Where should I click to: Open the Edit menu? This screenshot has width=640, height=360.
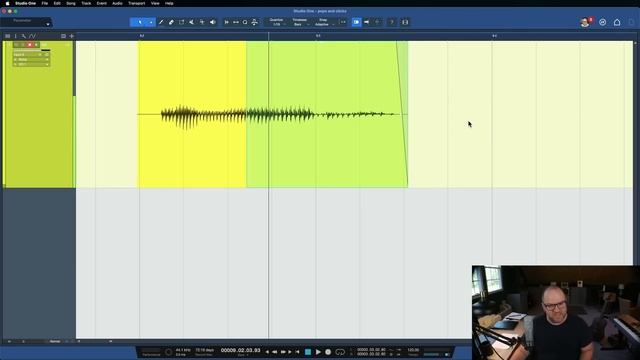[57, 3]
